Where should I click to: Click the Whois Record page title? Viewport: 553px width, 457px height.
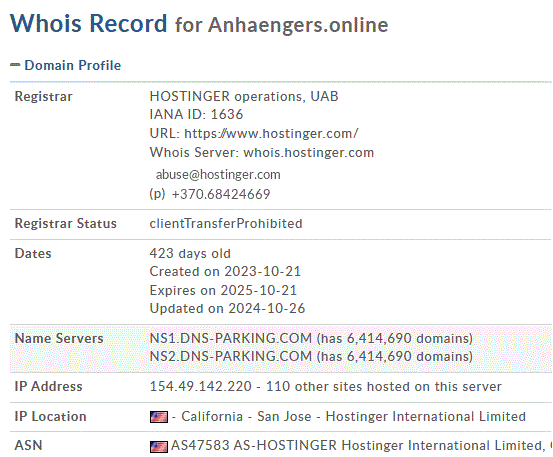[x=199, y=24]
